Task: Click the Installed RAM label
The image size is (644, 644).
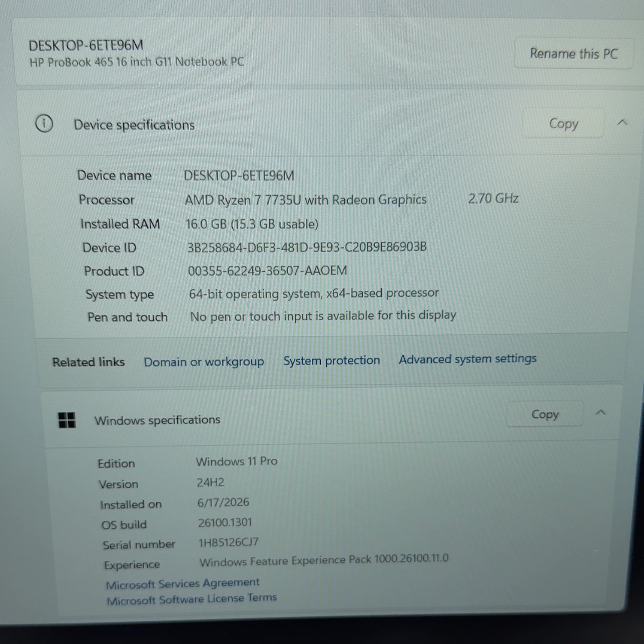Action: pyautogui.click(x=120, y=224)
